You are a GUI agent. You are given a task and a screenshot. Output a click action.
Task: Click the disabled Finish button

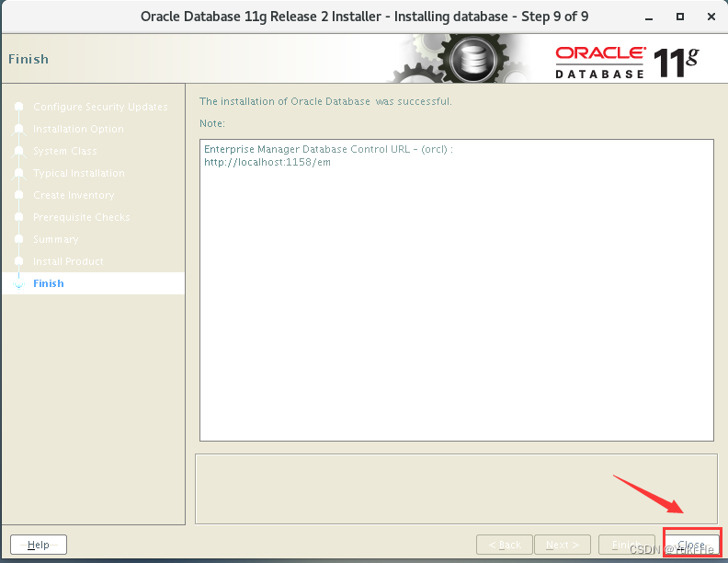[x=627, y=545]
